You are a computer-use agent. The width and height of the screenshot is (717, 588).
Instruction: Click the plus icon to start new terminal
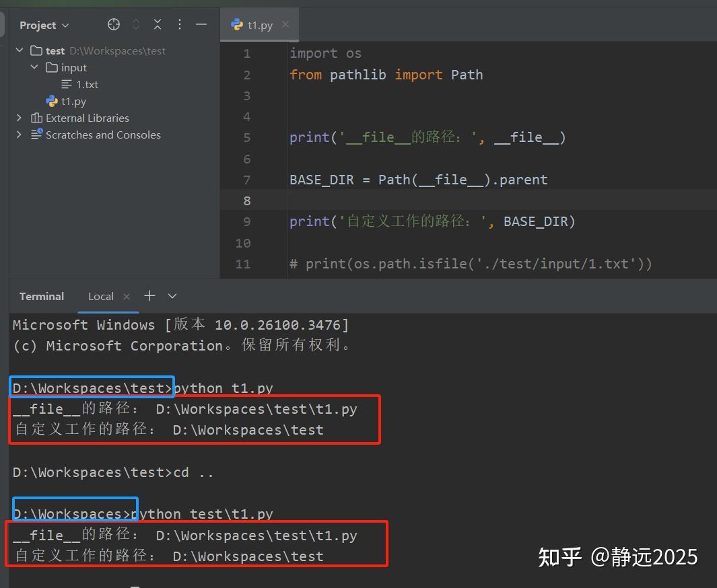pos(149,295)
